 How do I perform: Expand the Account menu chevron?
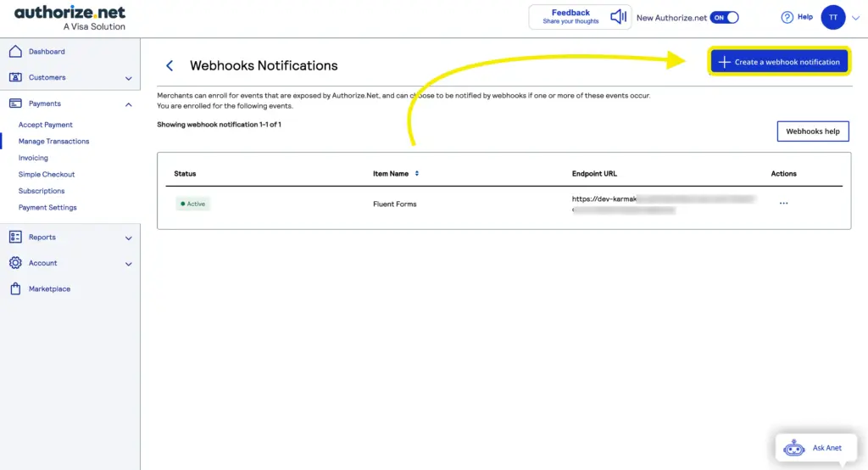click(129, 264)
